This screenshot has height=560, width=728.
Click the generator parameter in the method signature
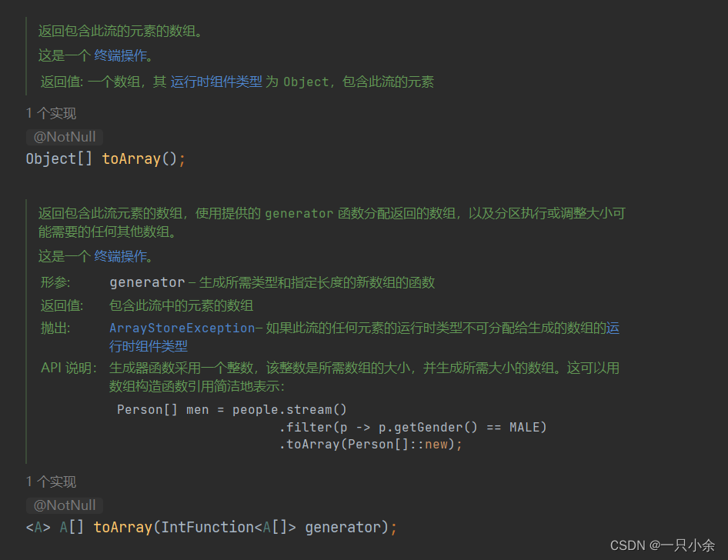[x=342, y=528]
